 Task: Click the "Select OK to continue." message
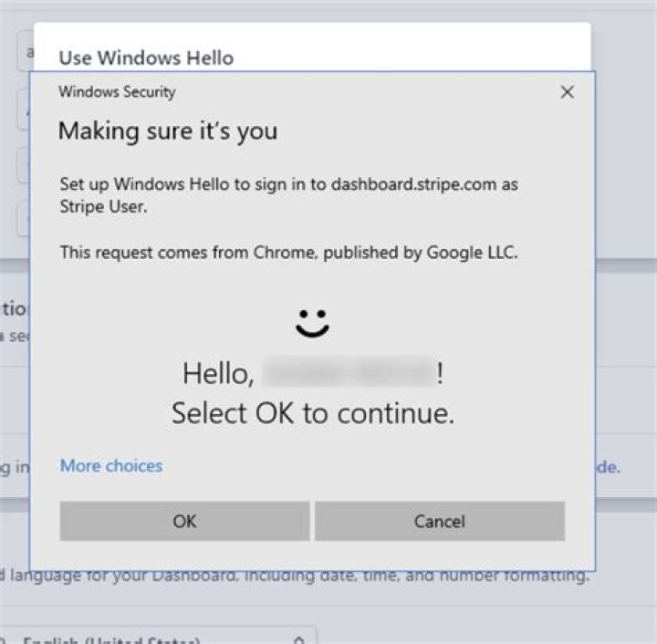(x=313, y=413)
